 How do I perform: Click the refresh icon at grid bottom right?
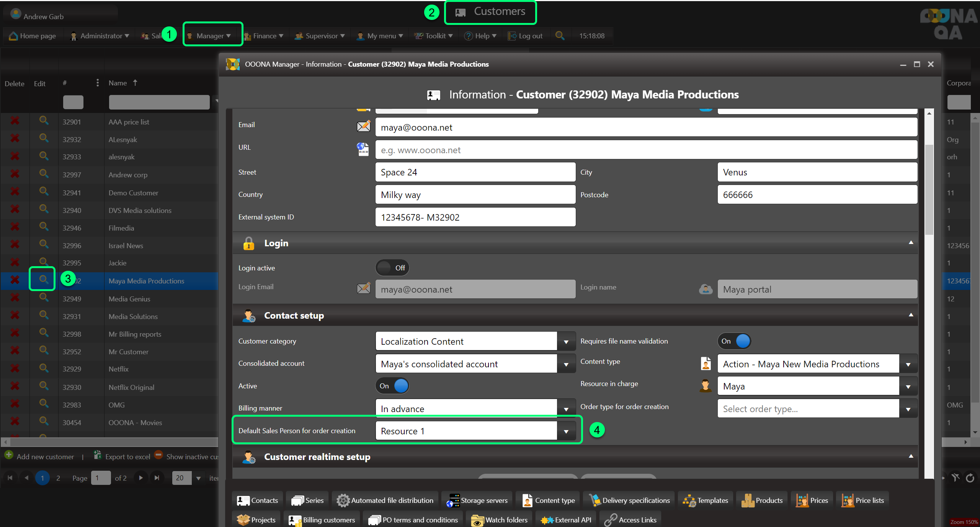pos(970,478)
